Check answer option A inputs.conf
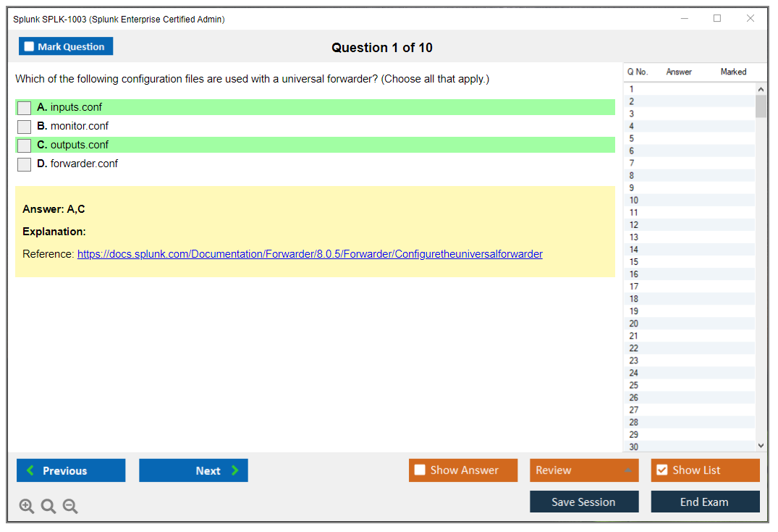778x532 pixels. (25, 108)
